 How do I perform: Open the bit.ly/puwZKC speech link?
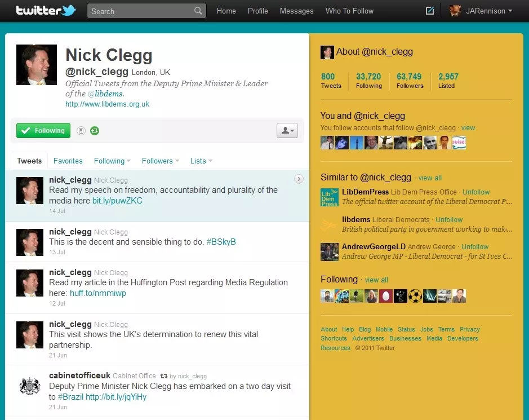pyautogui.click(x=117, y=201)
